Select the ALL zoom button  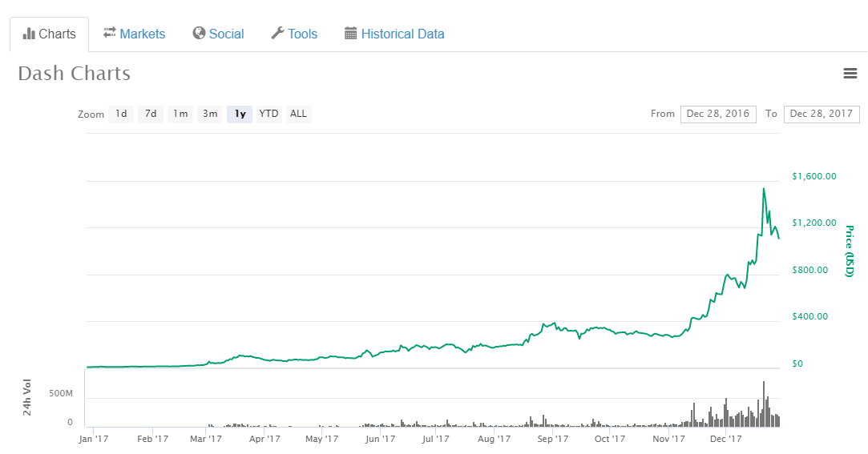(x=298, y=114)
